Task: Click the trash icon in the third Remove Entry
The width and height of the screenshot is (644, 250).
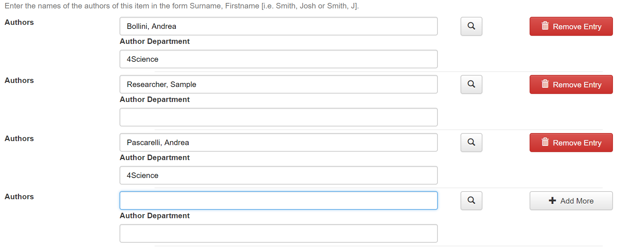Action: (545, 142)
